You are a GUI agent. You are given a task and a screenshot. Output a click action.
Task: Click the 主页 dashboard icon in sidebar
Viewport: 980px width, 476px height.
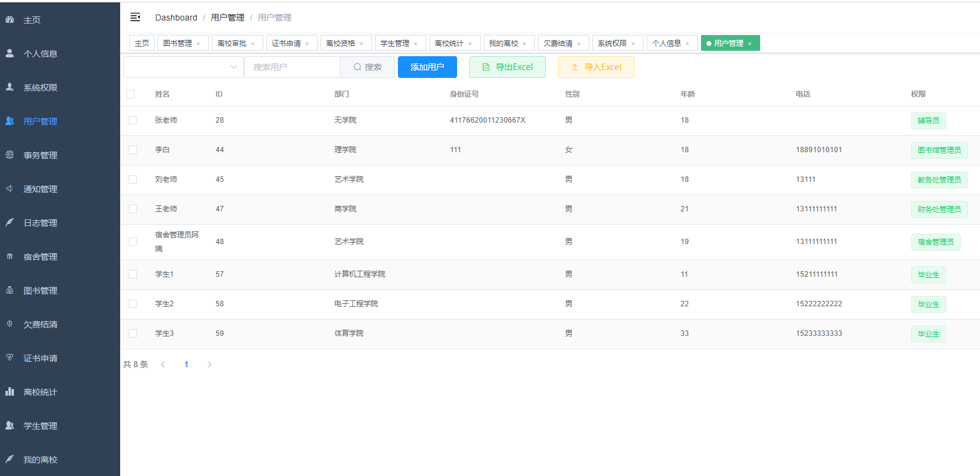point(10,19)
